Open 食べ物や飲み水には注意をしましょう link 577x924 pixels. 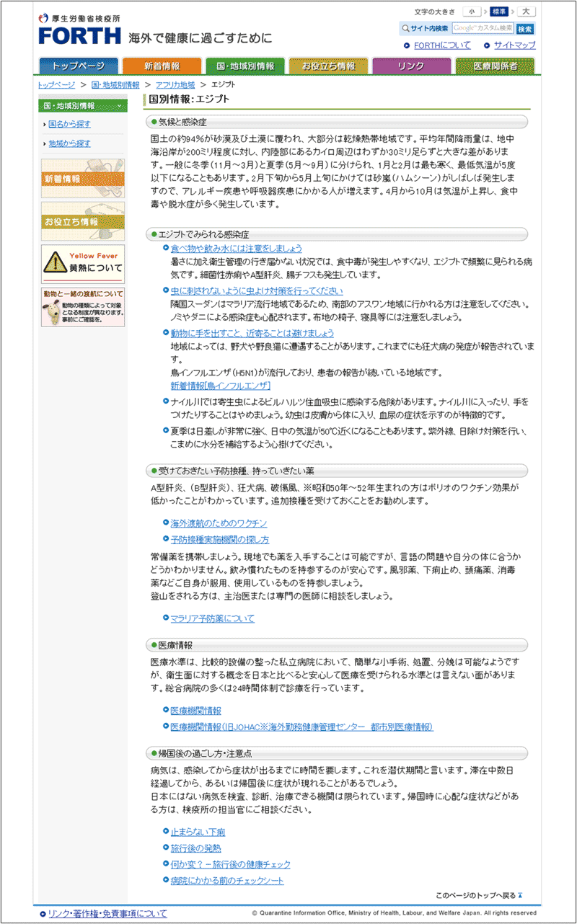pyautogui.click(x=236, y=248)
